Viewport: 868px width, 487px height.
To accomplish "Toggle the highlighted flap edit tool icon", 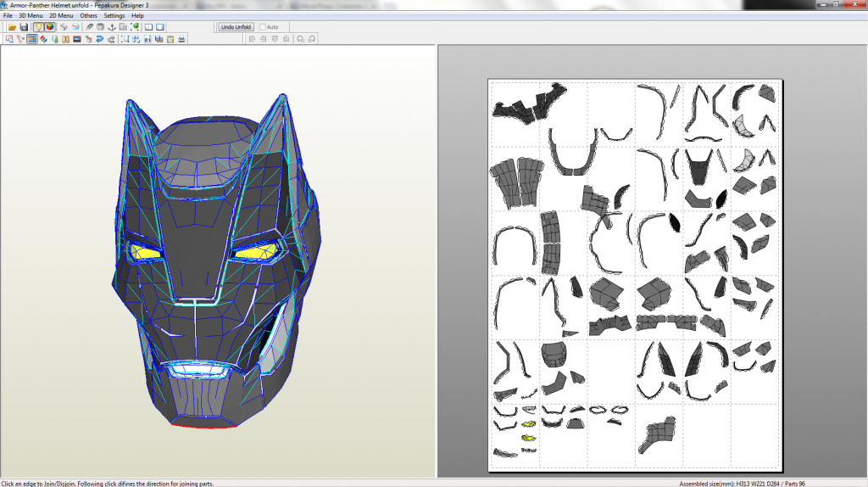I will click(x=32, y=39).
